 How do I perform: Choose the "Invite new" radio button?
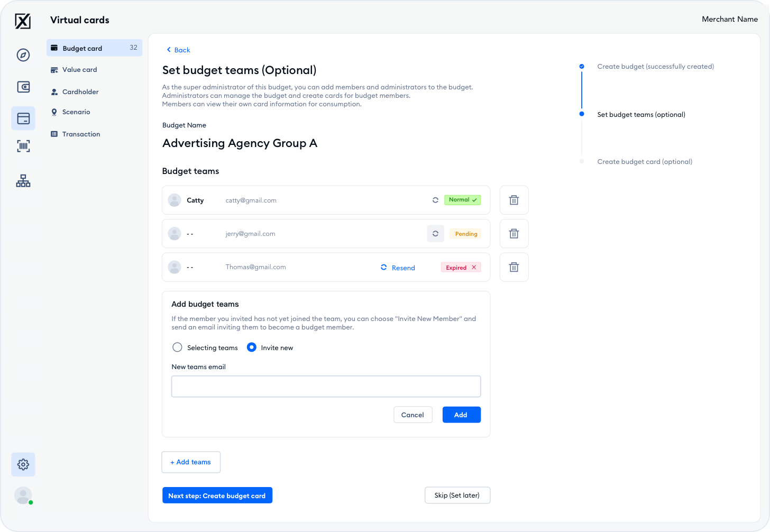coord(252,347)
